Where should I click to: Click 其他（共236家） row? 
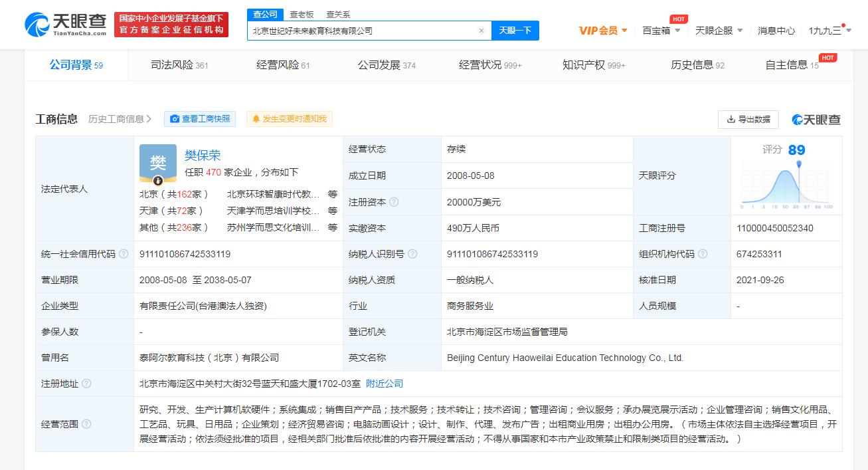coord(174,227)
